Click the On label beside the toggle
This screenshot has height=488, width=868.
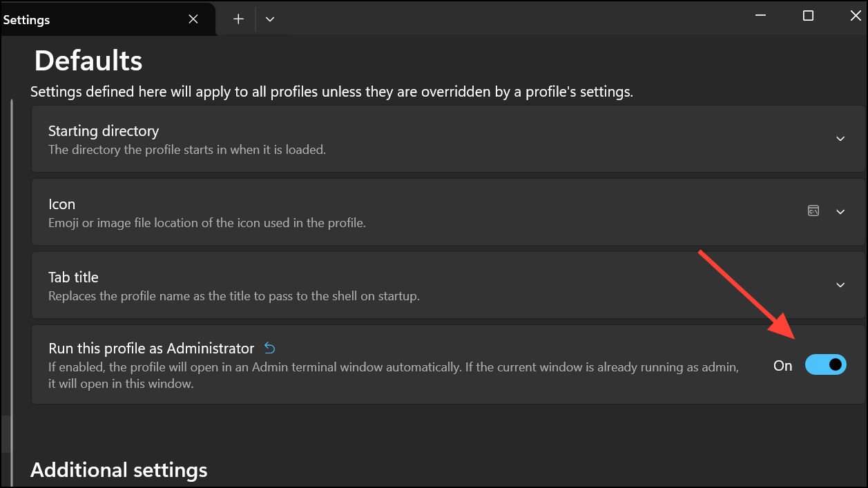(782, 366)
